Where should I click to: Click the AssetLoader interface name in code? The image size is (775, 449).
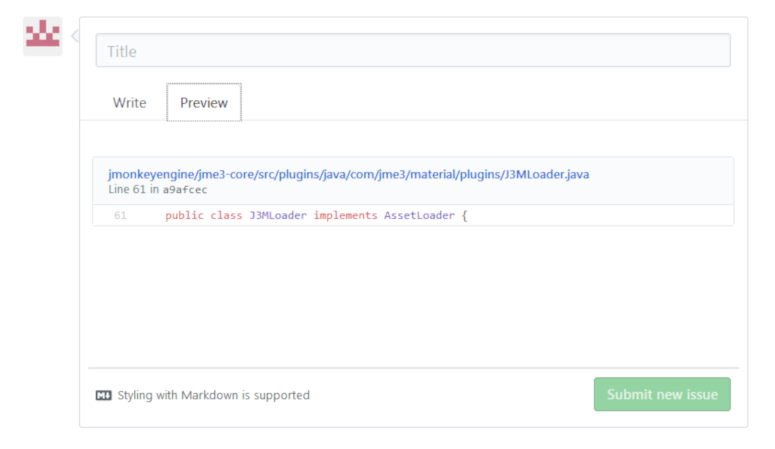tap(419, 215)
